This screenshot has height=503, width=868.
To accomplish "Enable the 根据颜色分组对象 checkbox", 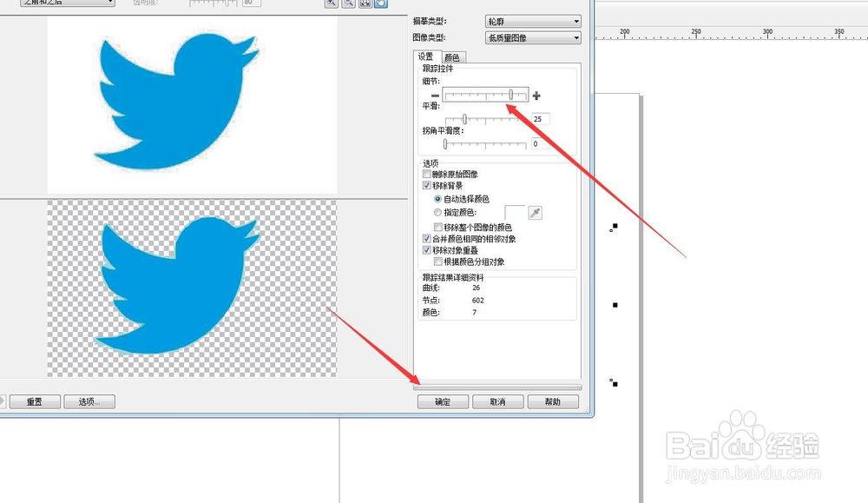I will (437, 261).
